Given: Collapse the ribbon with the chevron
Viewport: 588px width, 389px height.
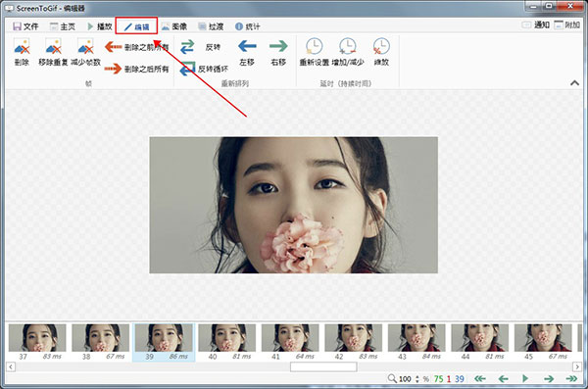Looking at the screenshot, I should [574, 83].
